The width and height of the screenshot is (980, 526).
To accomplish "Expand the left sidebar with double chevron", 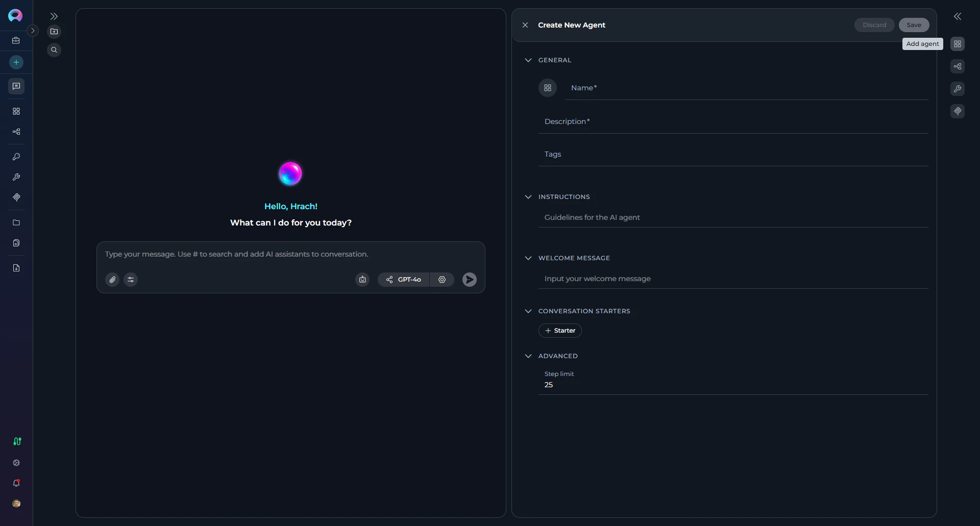I will pyautogui.click(x=54, y=16).
